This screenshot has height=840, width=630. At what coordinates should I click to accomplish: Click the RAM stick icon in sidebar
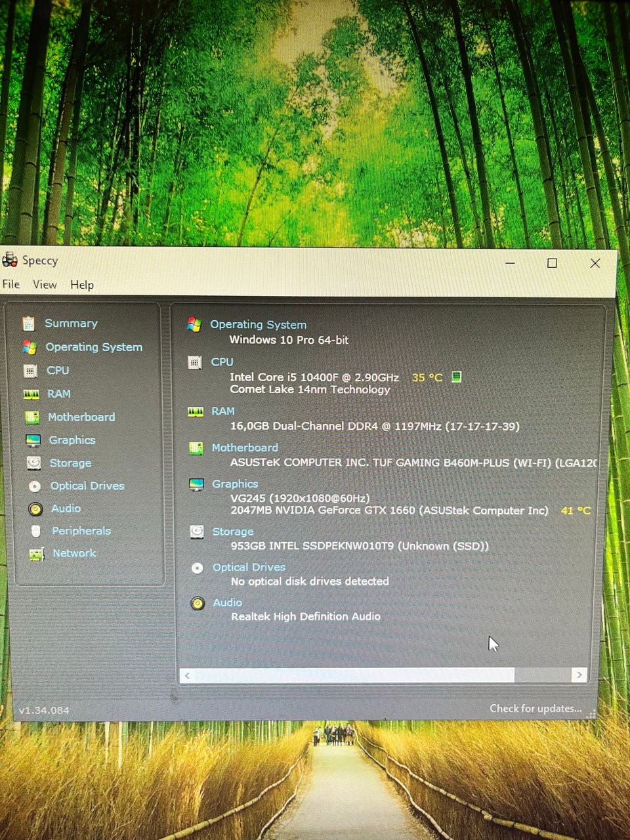click(x=31, y=394)
